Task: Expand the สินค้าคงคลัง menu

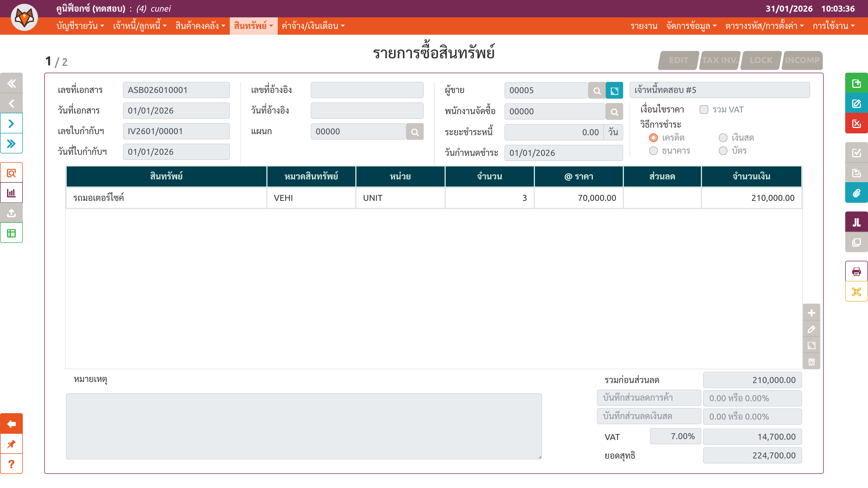Action: [x=200, y=26]
